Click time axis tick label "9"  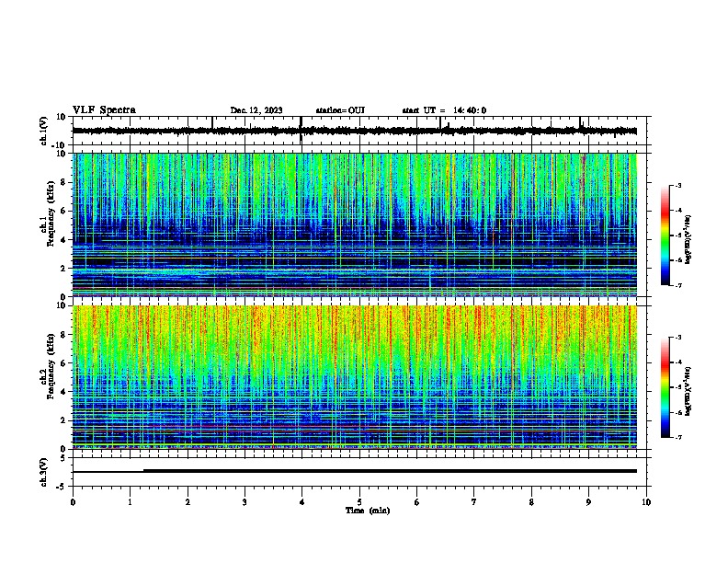(x=588, y=502)
